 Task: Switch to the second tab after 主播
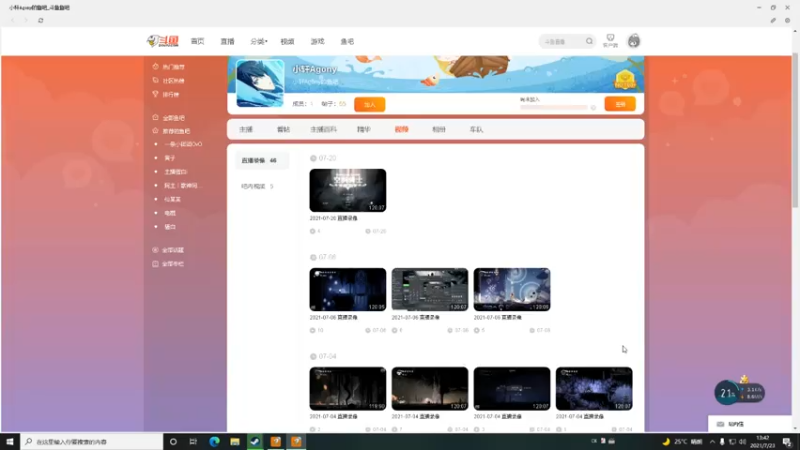point(283,130)
